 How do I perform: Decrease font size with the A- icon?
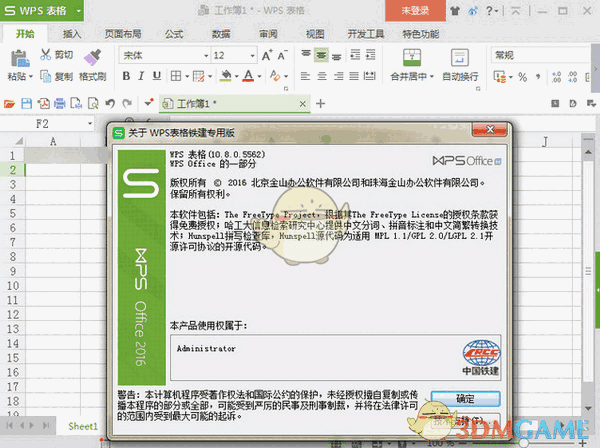tap(282, 55)
